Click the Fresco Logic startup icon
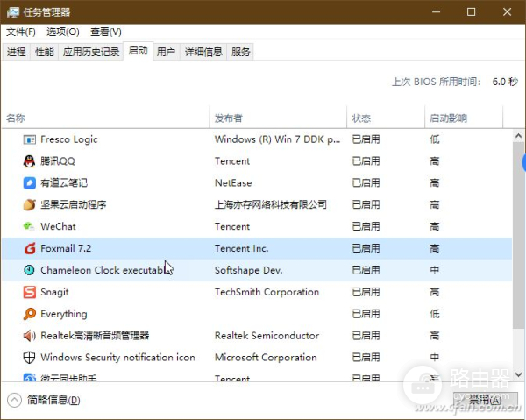Screen dimensions: 526x420 tap(30, 139)
